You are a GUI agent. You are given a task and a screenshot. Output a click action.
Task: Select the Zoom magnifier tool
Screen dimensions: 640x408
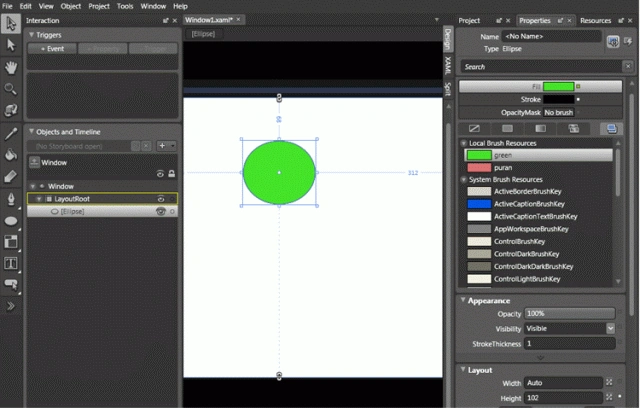click(11, 89)
